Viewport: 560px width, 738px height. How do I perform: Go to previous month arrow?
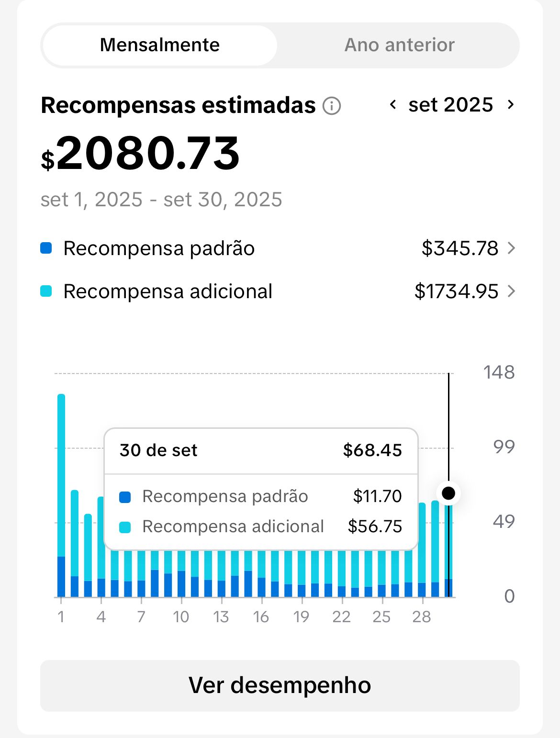[x=393, y=105]
